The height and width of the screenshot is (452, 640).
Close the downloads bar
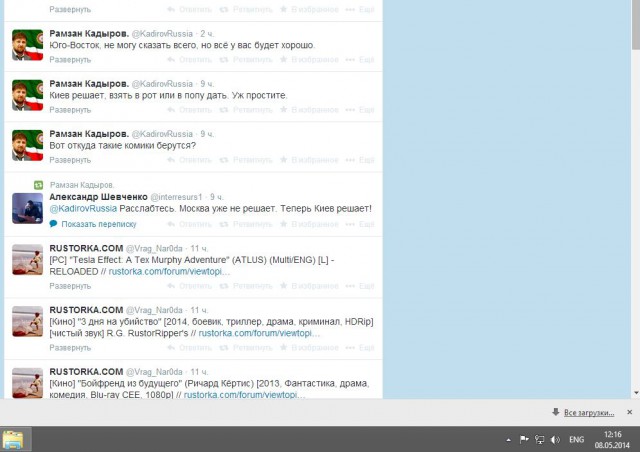[x=629, y=412]
